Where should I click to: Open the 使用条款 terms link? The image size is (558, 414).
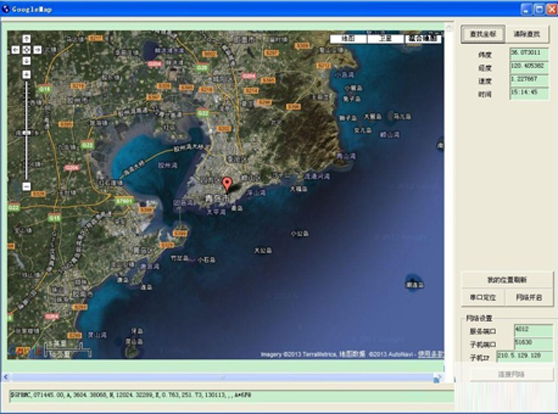coord(431,354)
